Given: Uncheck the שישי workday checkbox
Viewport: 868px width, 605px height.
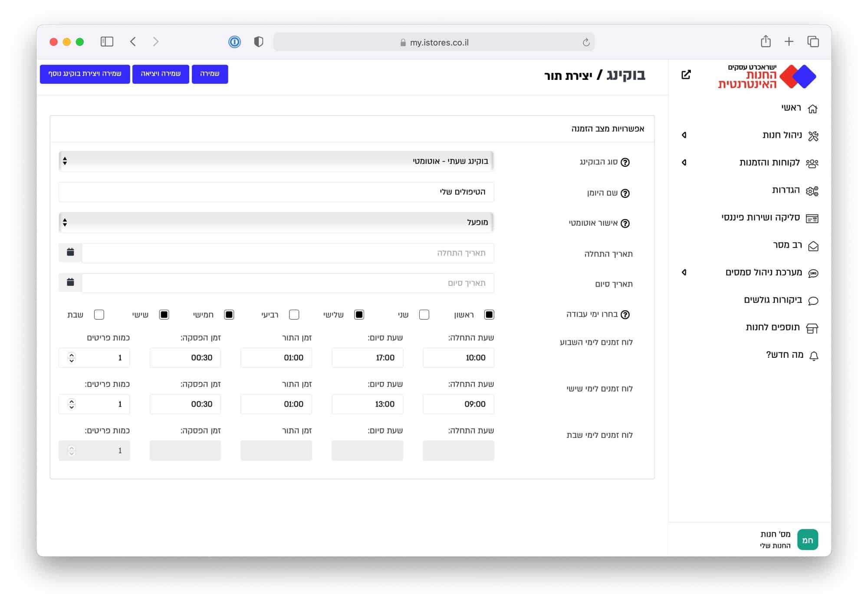Looking at the screenshot, I should coord(164,314).
